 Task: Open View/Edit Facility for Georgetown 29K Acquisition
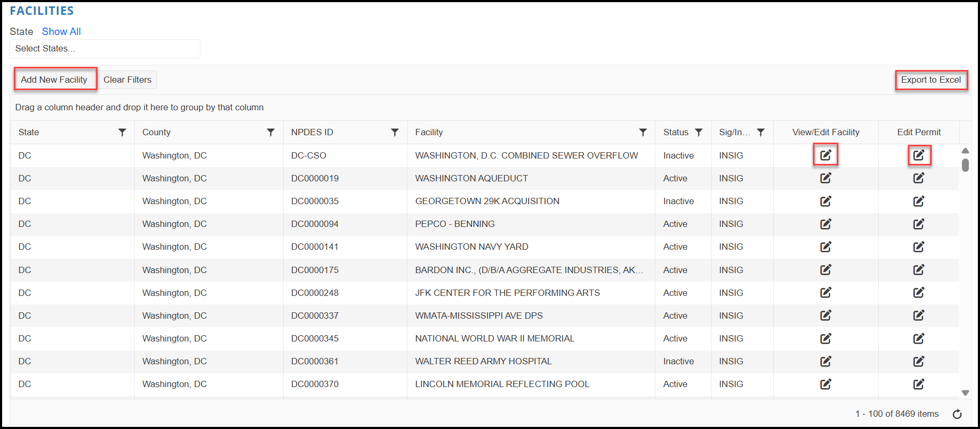point(826,201)
